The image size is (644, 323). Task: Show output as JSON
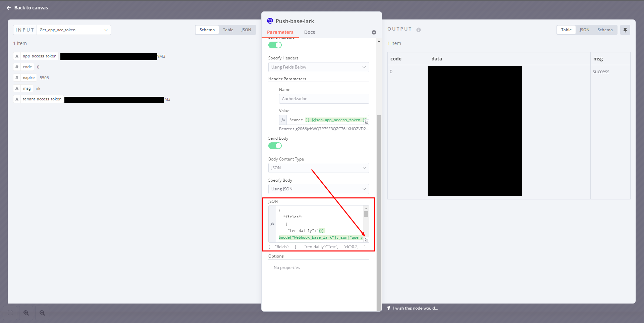coord(584,30)
